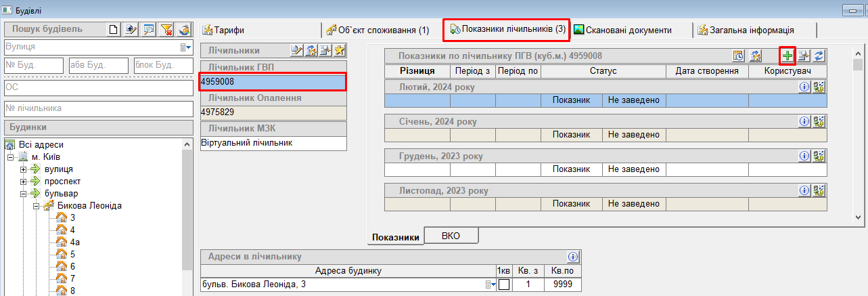Open the Скановані документи tab
This screenshot has height=296, width=868.
[622, 30]
